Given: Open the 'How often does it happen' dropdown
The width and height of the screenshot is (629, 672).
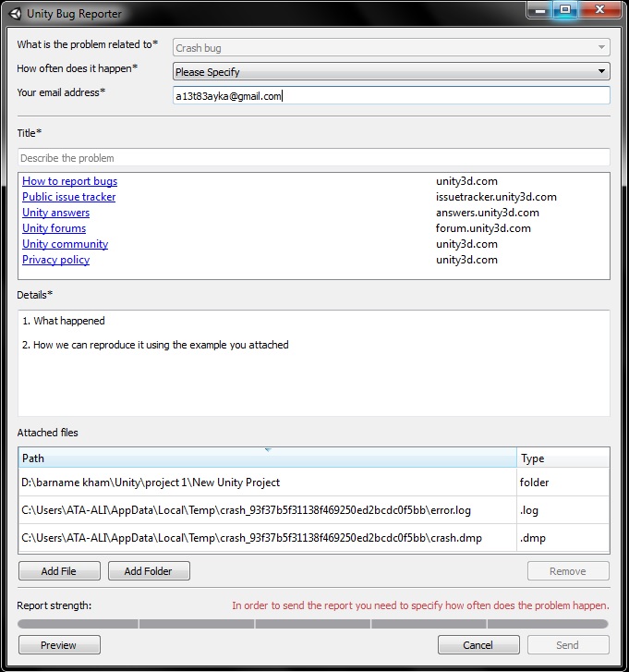Looking at the screenshot, I should click(x=392, y=71).
